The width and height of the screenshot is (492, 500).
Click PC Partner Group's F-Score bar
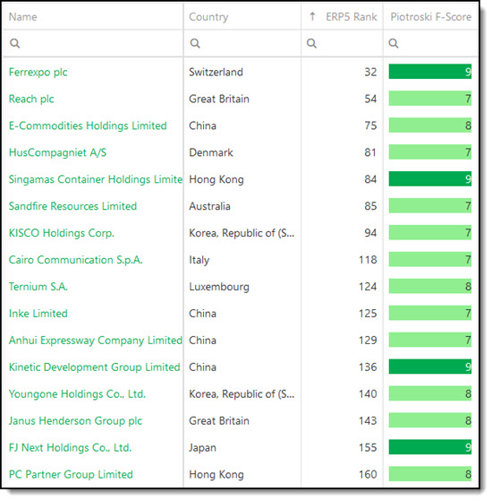(430, 474)
